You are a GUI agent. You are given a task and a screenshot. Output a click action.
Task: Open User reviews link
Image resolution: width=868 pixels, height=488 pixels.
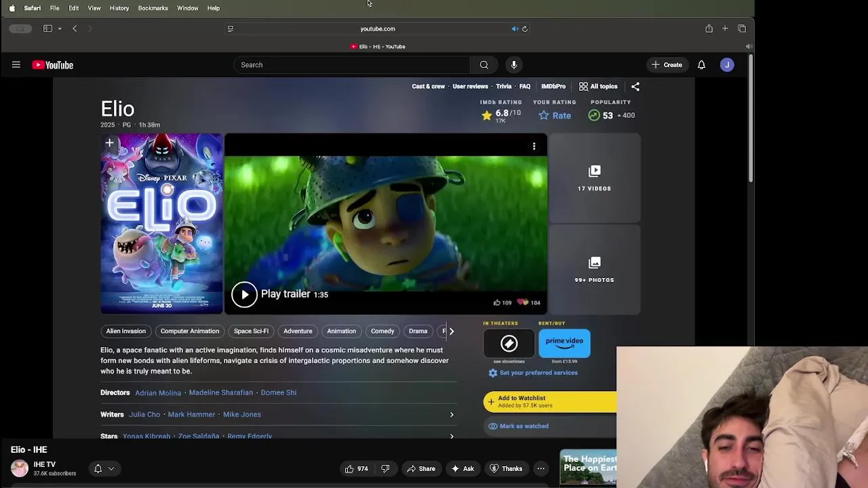pos(471,87)
